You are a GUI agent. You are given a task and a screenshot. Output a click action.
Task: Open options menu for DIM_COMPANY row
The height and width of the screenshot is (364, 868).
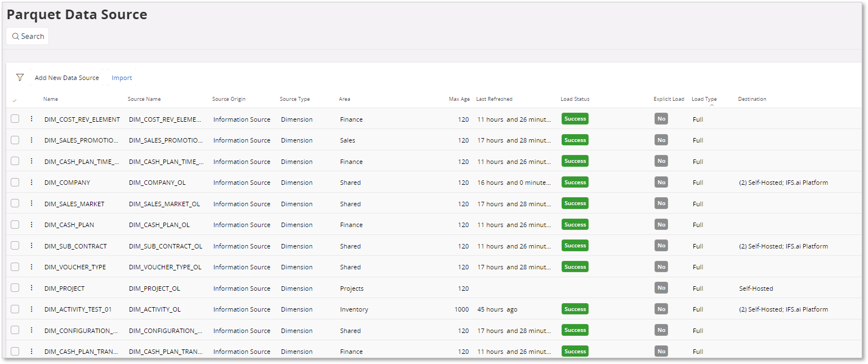(x=32, y=182)
